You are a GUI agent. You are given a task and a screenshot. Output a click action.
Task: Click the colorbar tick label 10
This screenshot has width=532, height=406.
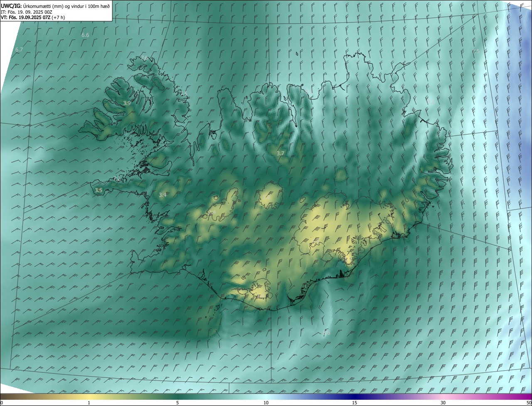coord(266,403)
